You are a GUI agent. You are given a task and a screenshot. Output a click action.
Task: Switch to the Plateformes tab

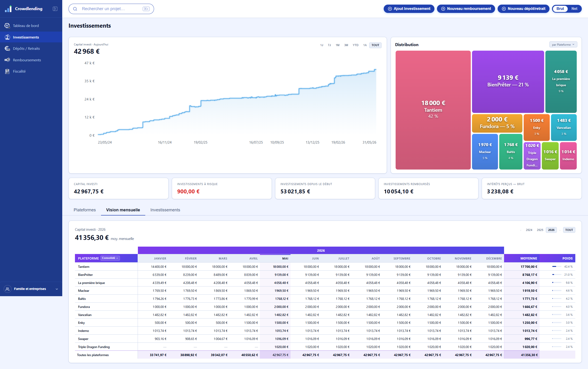(85, 210)
